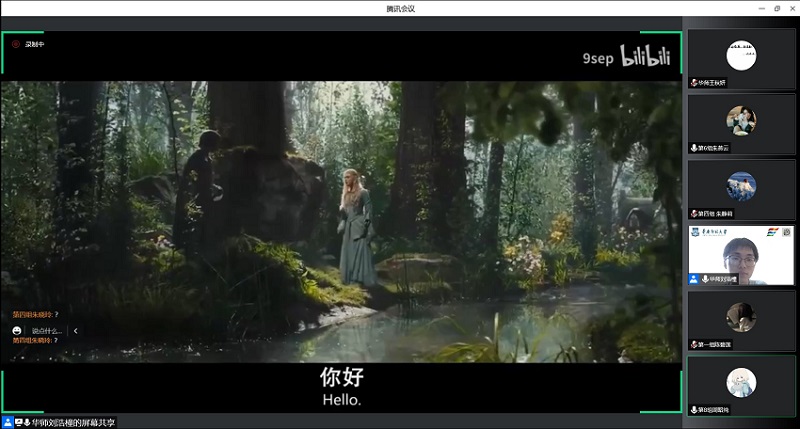Viewport: 800px width, 429px height.
Task: Select the '第6组' participant avatar tile
Action: pyautogui.click(x=741, y=124)
